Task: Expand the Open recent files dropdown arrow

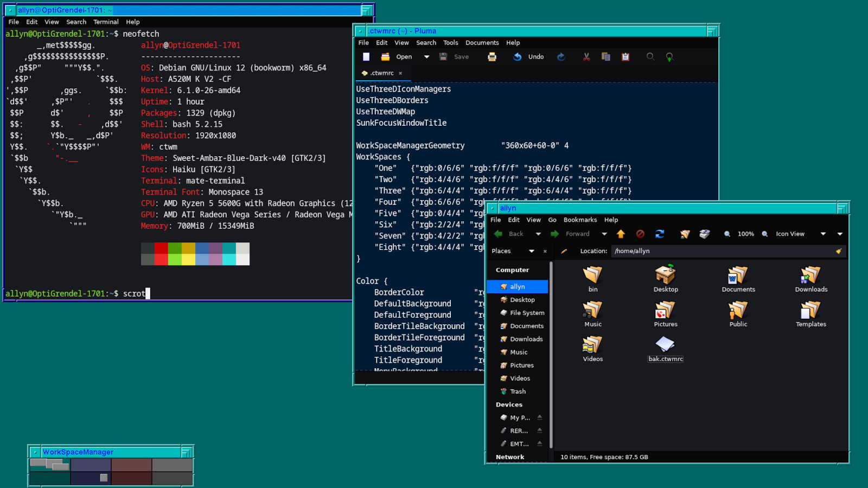Action: coord(426,57)
